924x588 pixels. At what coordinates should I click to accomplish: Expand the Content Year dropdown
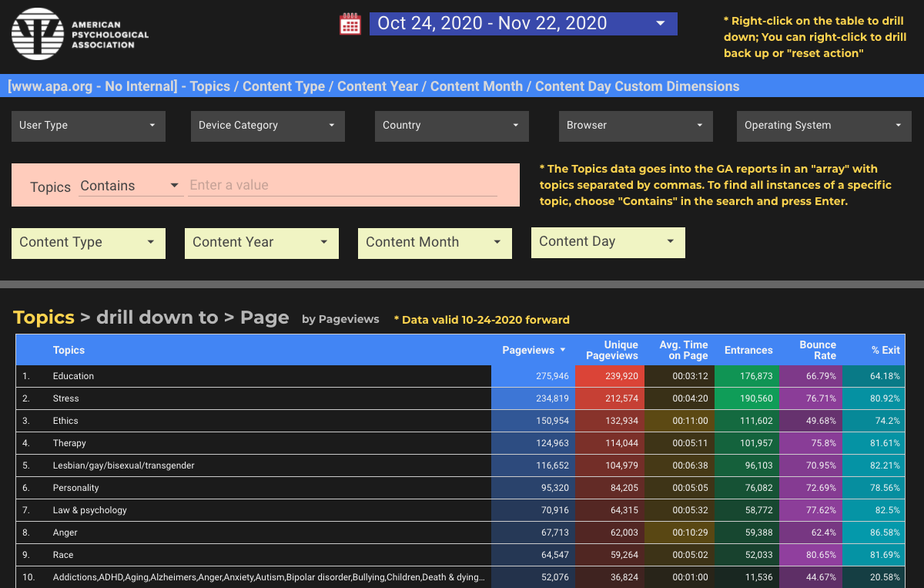pyautogui.click(x=261, y=243)
